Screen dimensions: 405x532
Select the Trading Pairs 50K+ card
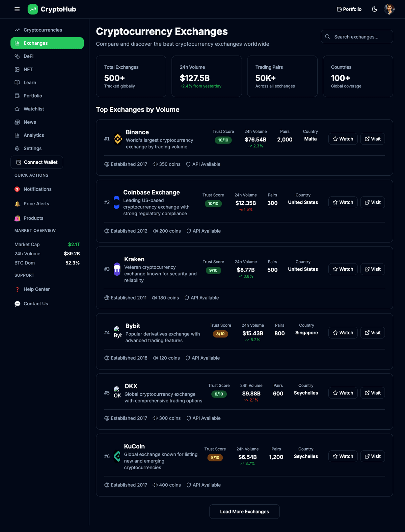282,76
